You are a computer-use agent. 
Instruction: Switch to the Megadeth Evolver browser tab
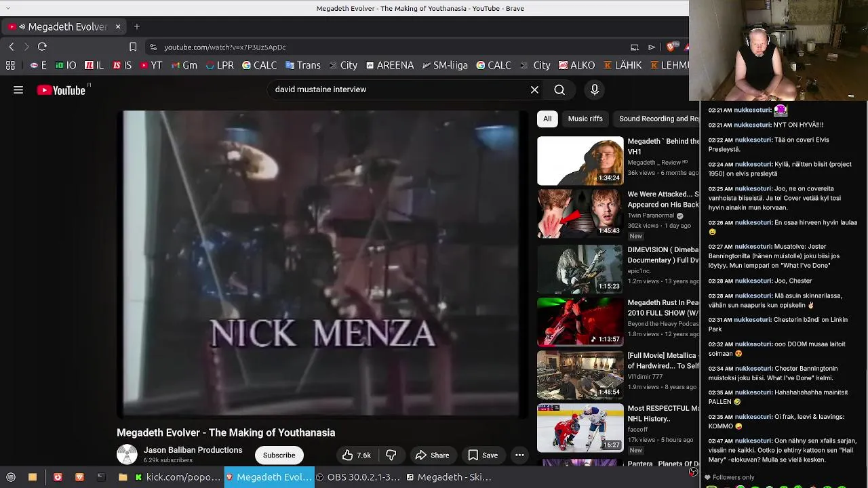pyautogui.click(x=63, y=26)
